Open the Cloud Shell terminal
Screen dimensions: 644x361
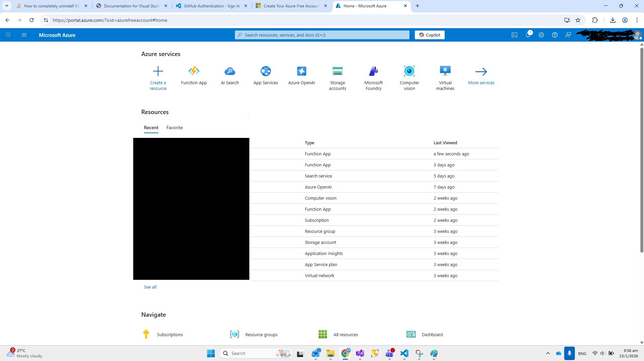(x=514, y=35)
